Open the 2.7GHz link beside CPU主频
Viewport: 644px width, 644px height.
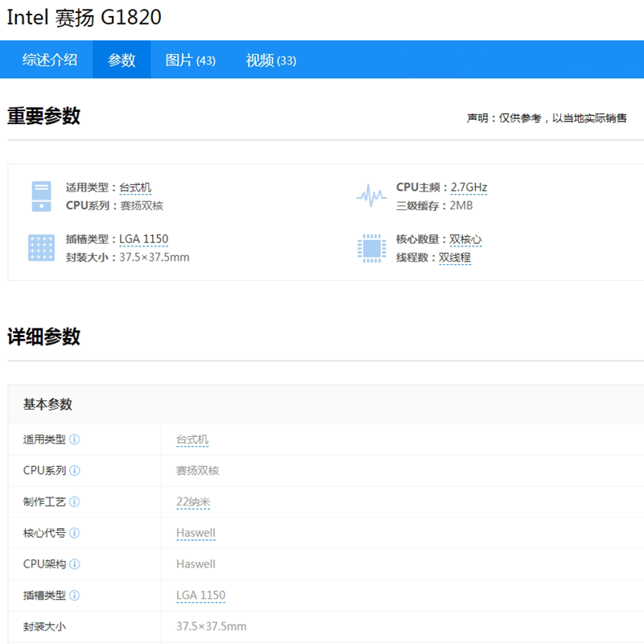pos(469,188)
